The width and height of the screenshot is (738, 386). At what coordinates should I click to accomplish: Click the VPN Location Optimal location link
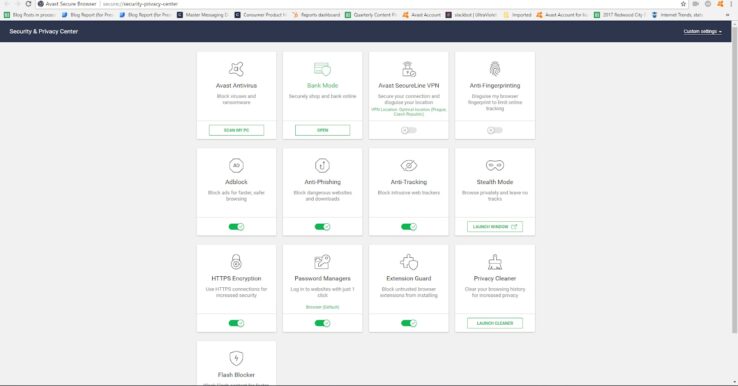coord(409,112)
